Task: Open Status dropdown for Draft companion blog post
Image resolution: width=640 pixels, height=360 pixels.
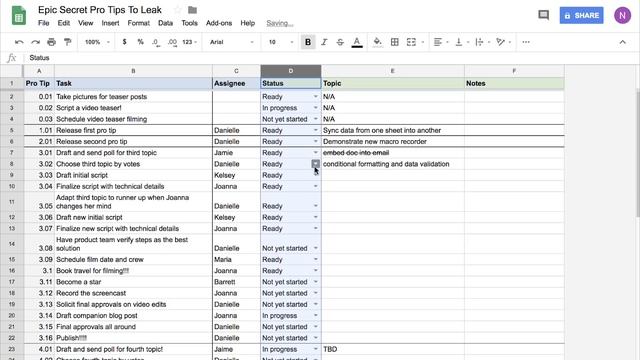Action: pos(316,316)
